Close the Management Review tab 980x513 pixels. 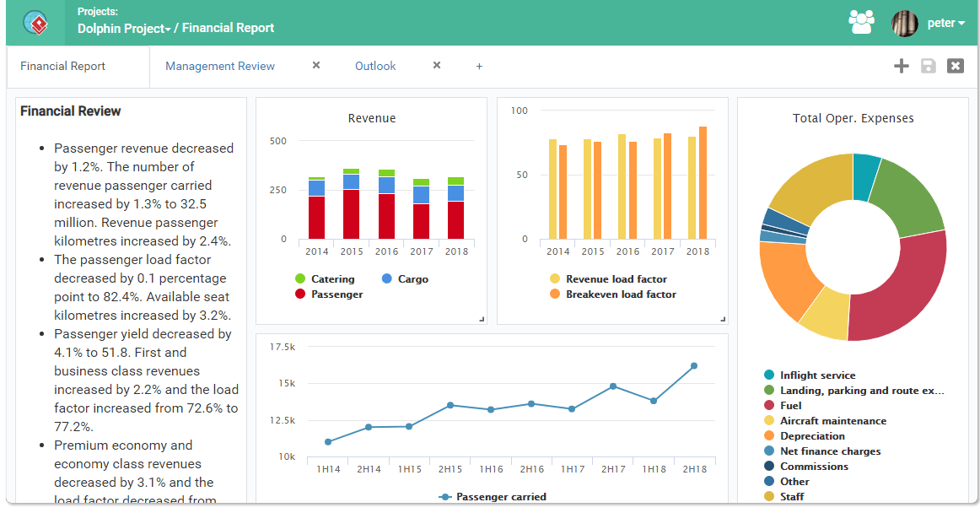pos(316,65)
